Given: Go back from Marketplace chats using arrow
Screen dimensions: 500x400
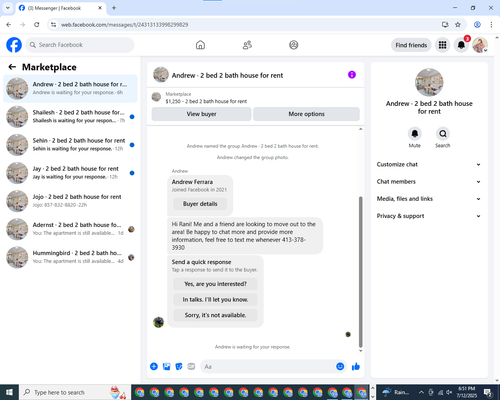Looking at the screenshot, I should [x=12, y=67].
